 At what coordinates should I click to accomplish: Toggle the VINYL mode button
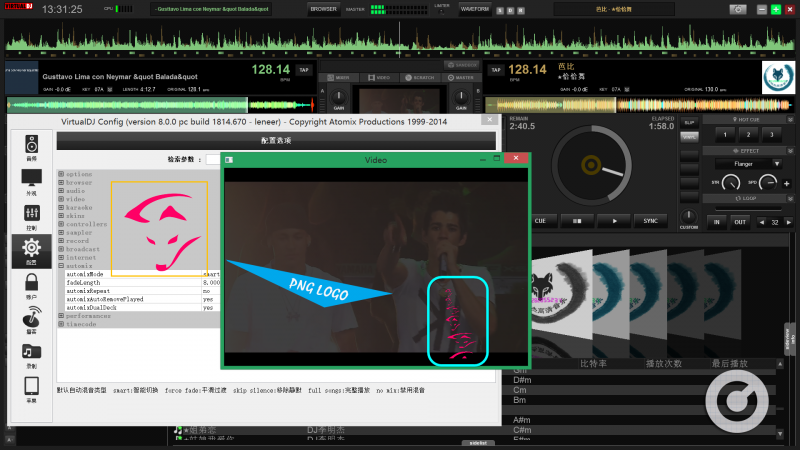(689, 137)
